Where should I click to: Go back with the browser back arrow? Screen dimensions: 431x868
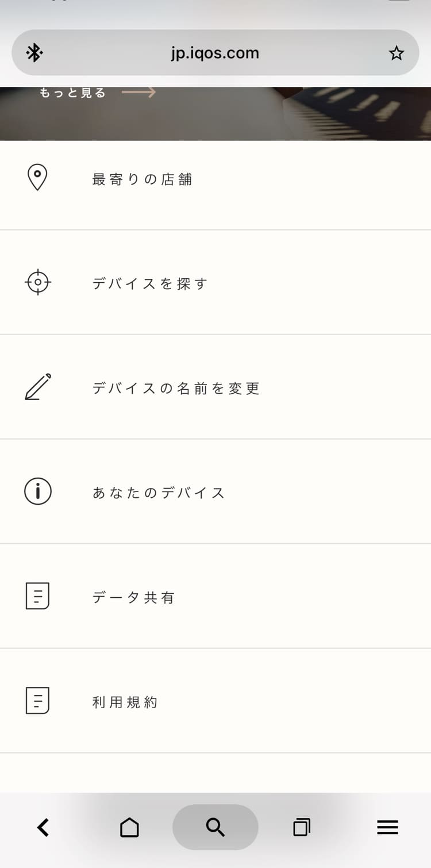[x=43, y=827]
